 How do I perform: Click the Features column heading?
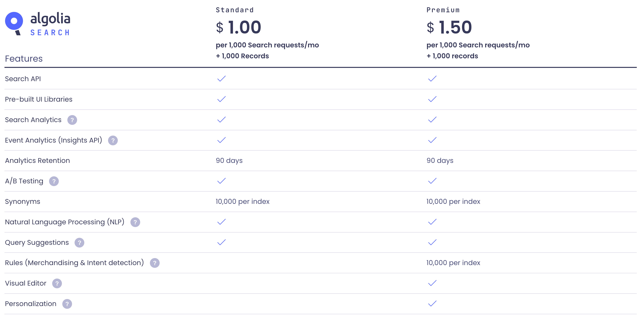[24, 59]
